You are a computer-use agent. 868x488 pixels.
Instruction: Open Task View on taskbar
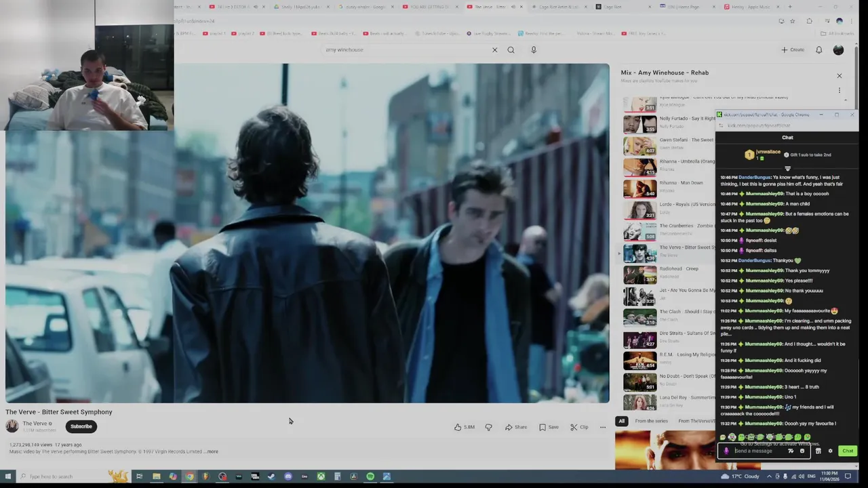pyautogui.click(x=139, y=476)
